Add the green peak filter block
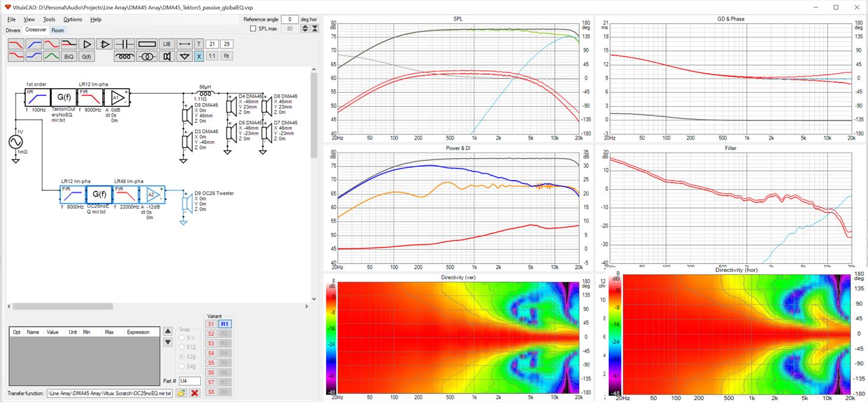Viewport: 868px width, 403px height. click(x=51, y=57)
